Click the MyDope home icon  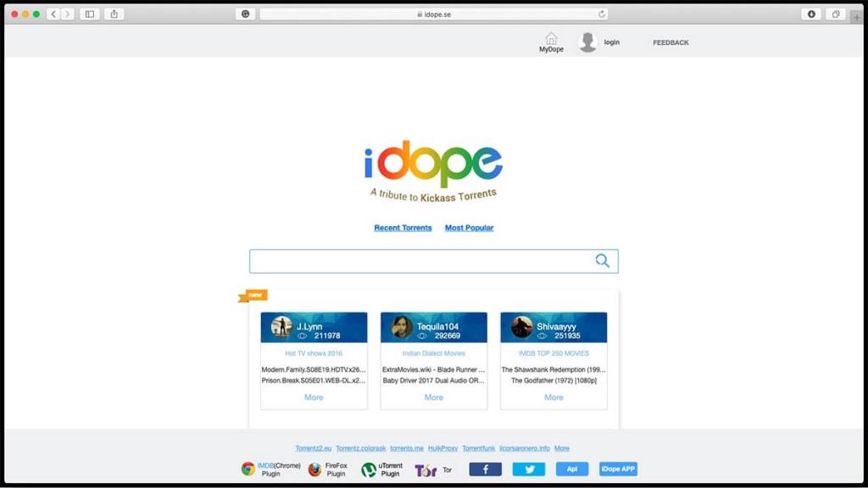point(551,38)
